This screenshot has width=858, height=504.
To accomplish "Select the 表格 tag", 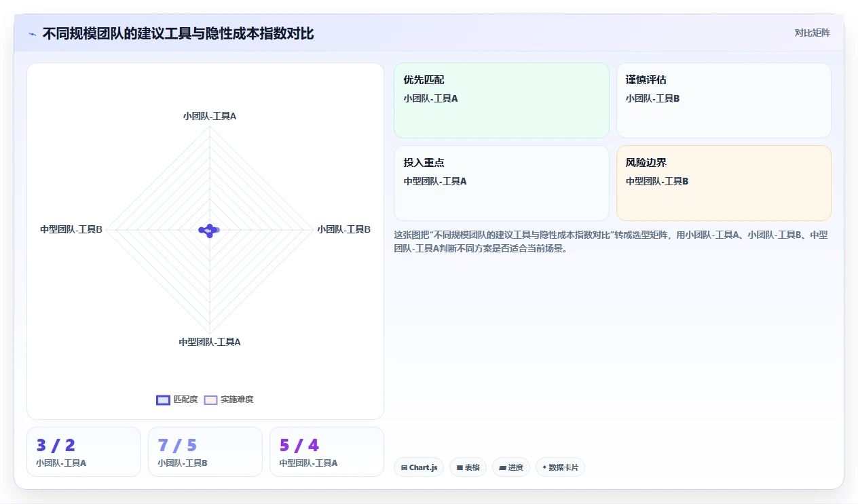I will click(468, 467).
